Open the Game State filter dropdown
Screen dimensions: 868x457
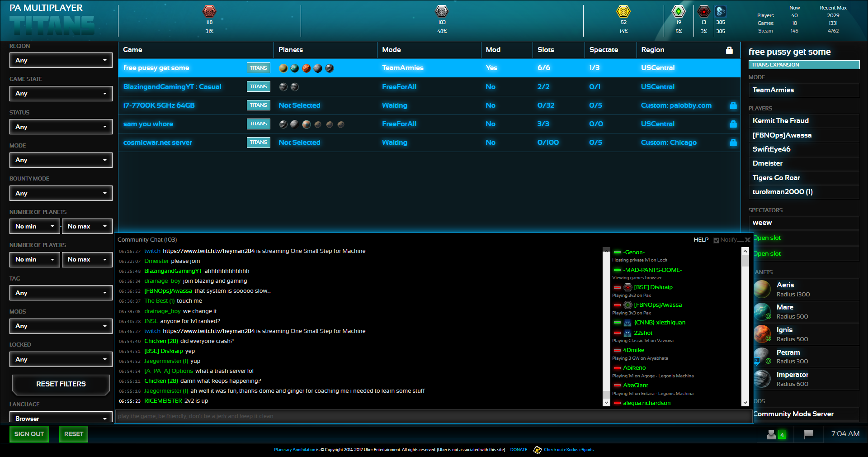61,93
